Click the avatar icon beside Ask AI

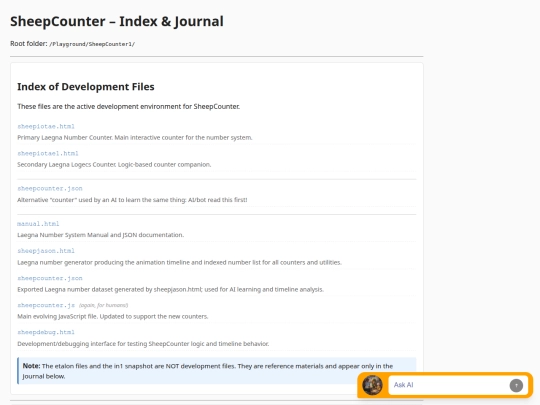coord(372,385)
